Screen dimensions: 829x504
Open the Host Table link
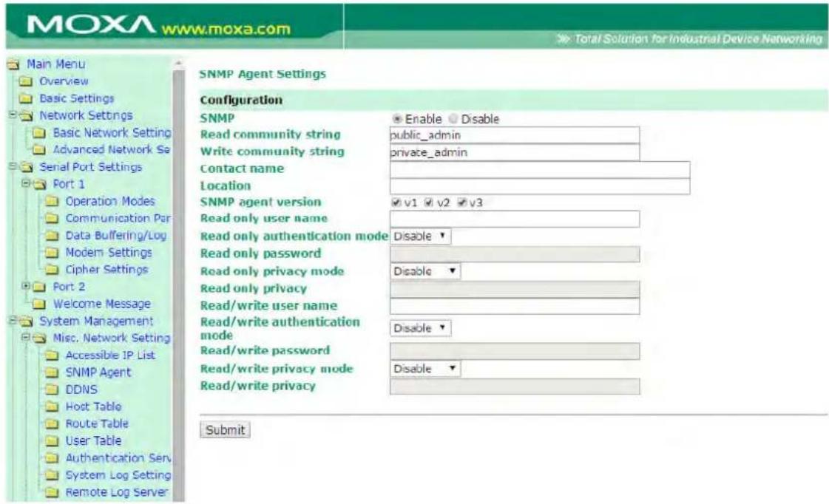[x=93, y=406]
